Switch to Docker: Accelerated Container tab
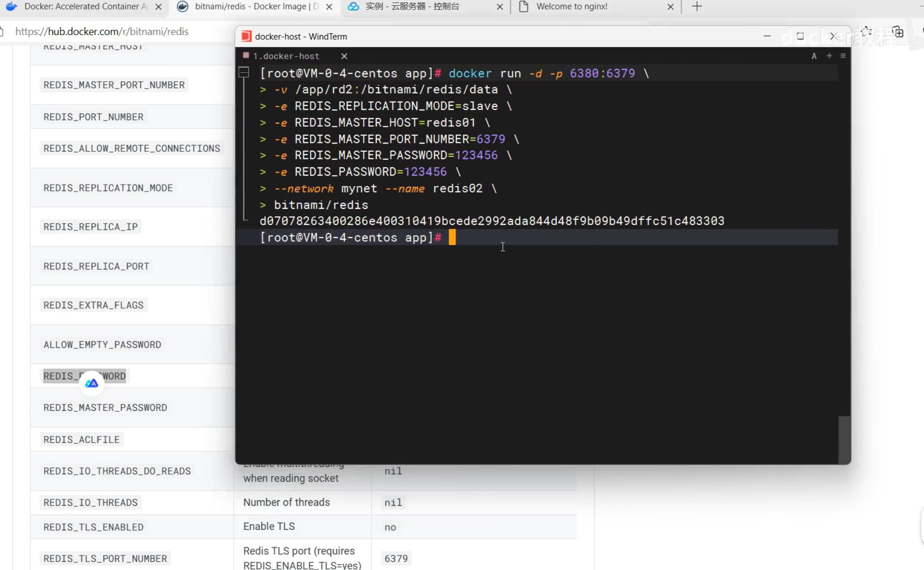The width and height of the screenshot is (924, 570). (86, 7)
